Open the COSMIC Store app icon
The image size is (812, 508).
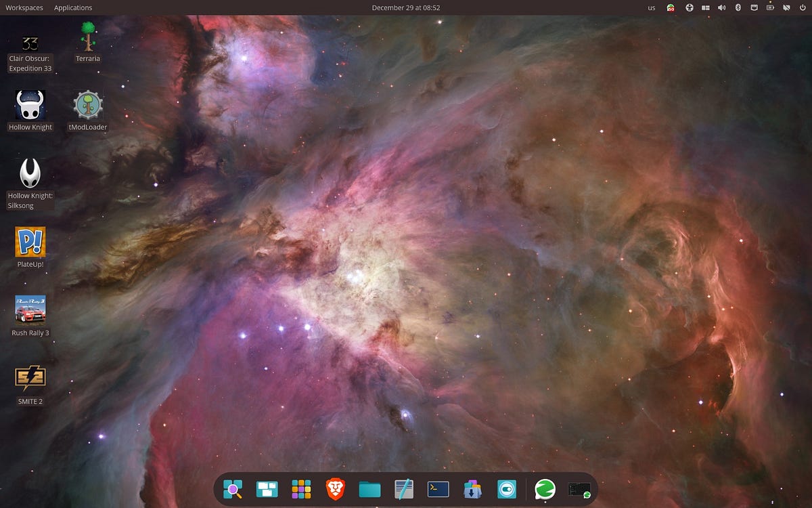472,489
